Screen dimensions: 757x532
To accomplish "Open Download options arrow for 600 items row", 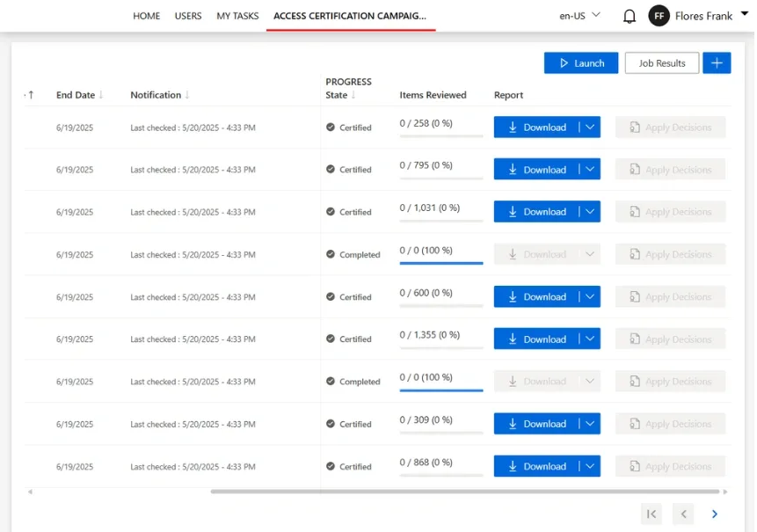I will pyautogui.click(x=592, y=297).
